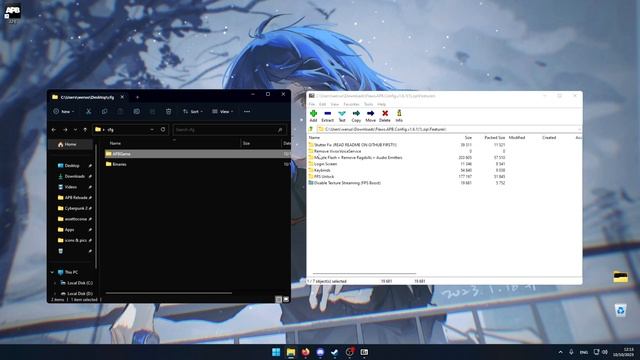Go back in File Explorer

(x=54, y=130)
